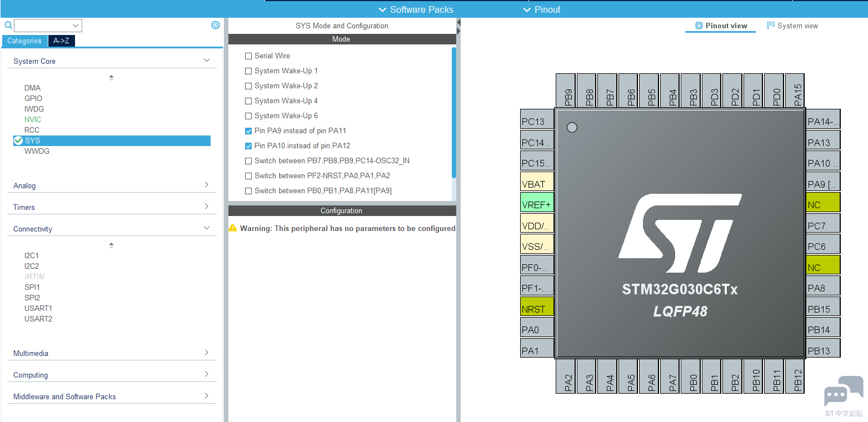Expand the Computing category
Image resolution: width=868 pixels, height=422 pixels.
click(207, 374)
